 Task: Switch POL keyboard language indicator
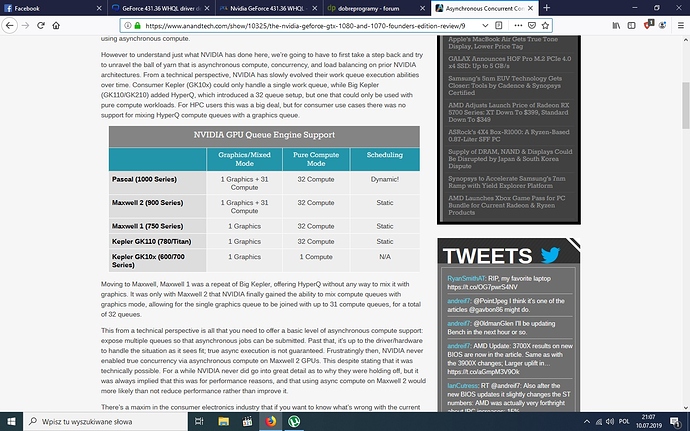(x=624, y=421)
